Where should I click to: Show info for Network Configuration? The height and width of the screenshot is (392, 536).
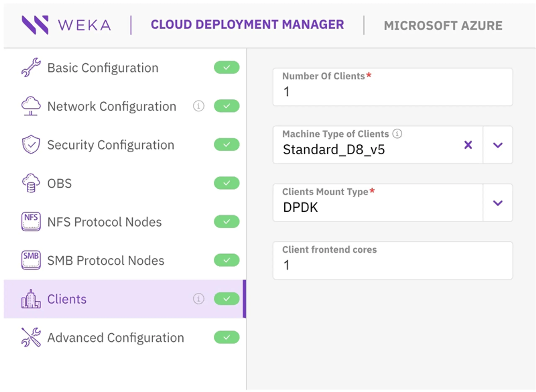pos(199,106)
